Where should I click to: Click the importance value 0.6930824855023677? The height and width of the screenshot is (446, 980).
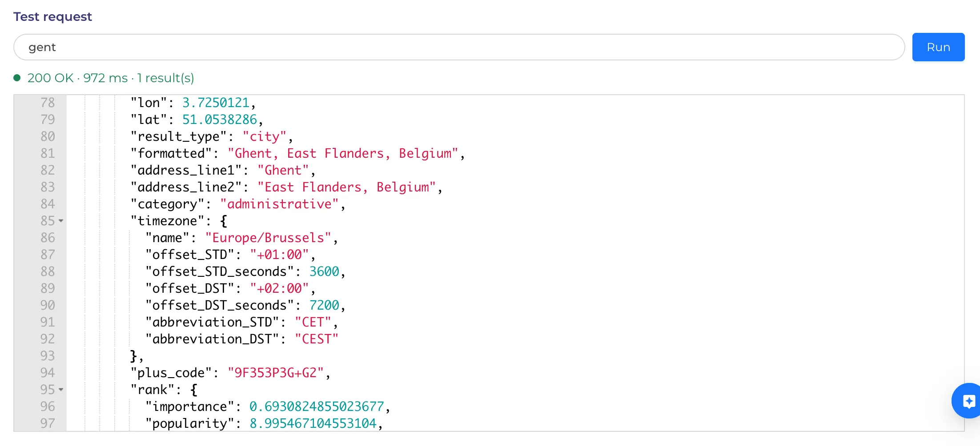click(317, 406)
